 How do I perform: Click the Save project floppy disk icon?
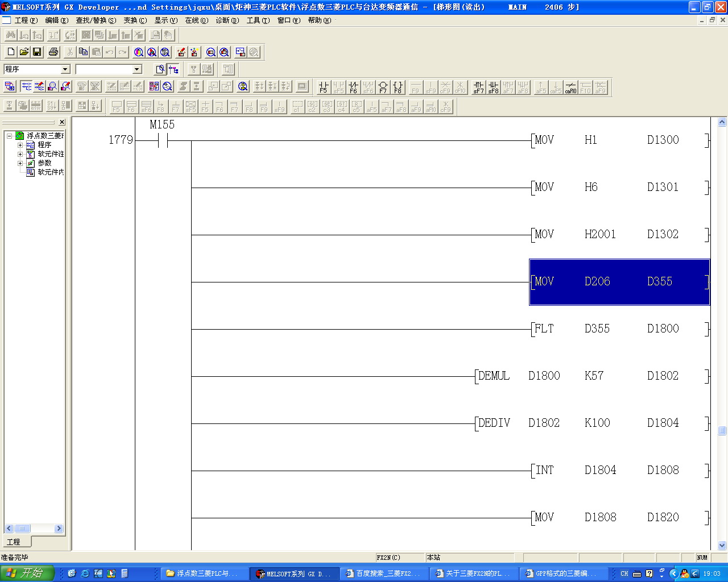(37, 52)
